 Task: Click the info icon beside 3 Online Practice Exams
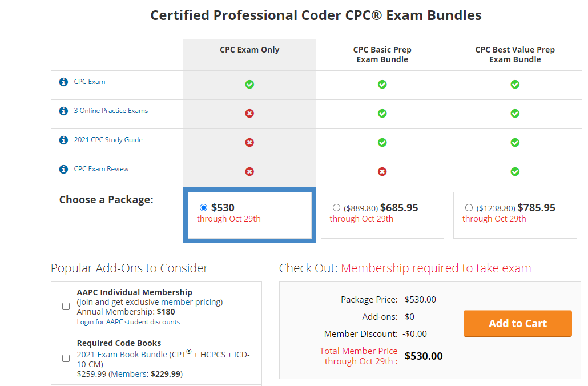pos(63,111)
